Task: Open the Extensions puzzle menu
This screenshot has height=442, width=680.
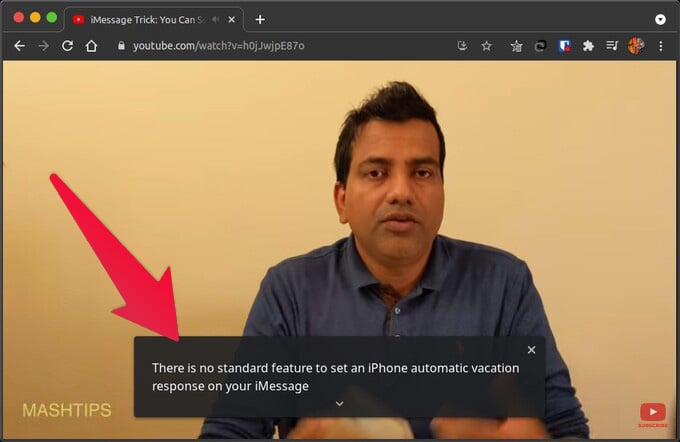Action: click(x=588, y=46)
